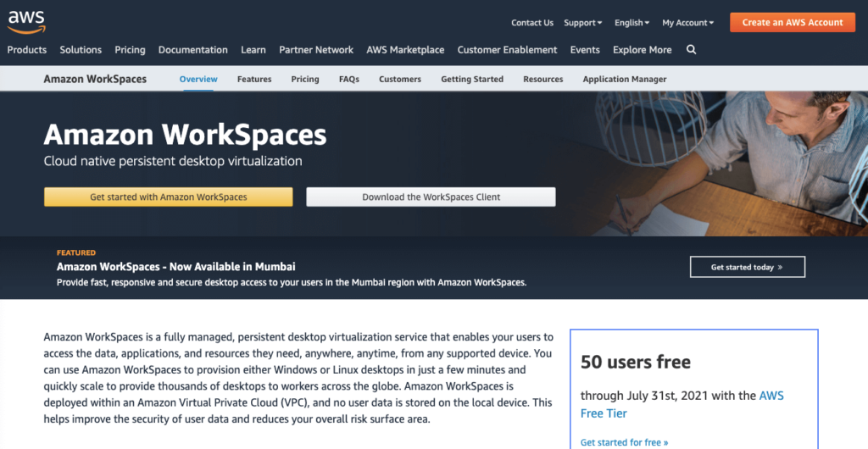The image size is (868, 449).
Task: Open the Application Manager tab
Action: pos(625,79)
